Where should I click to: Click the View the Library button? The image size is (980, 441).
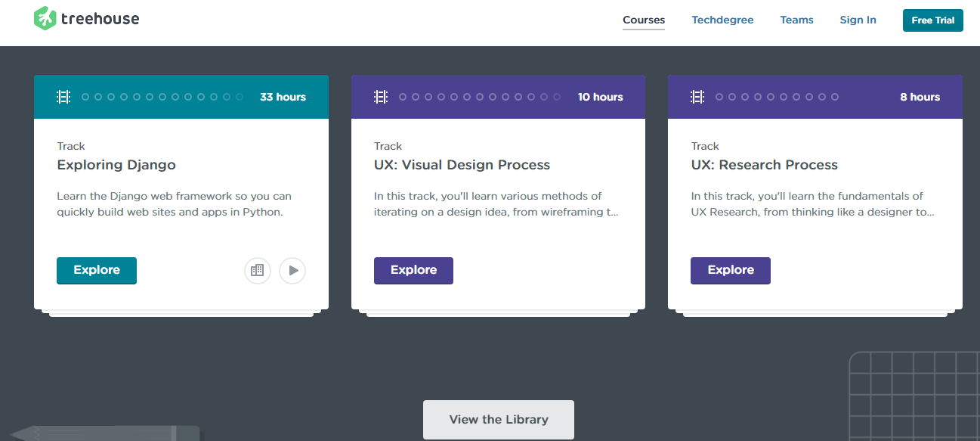[x=499, y=419]
